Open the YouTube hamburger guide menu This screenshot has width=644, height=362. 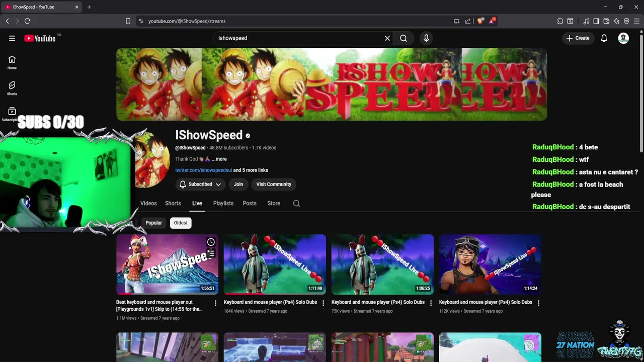pos(12,38)
